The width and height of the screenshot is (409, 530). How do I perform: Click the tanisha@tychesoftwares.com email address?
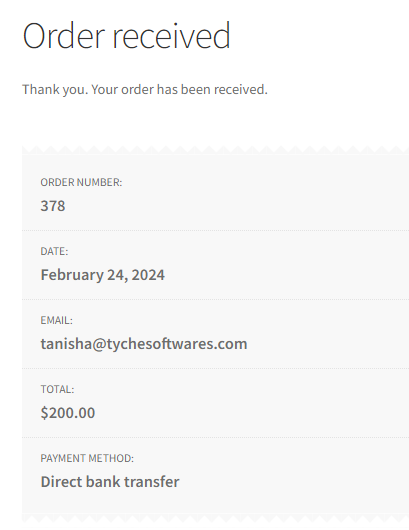coord(144,344)
